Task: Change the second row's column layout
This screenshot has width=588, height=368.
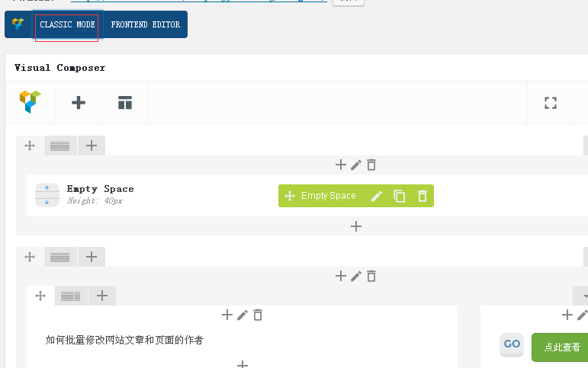Action: tap(60, 257)
